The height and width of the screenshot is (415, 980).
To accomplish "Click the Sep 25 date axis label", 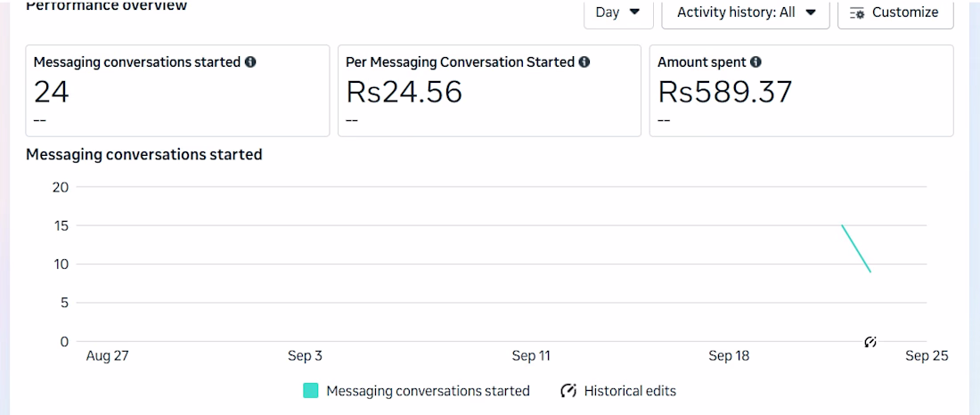I will click(927, 355).
